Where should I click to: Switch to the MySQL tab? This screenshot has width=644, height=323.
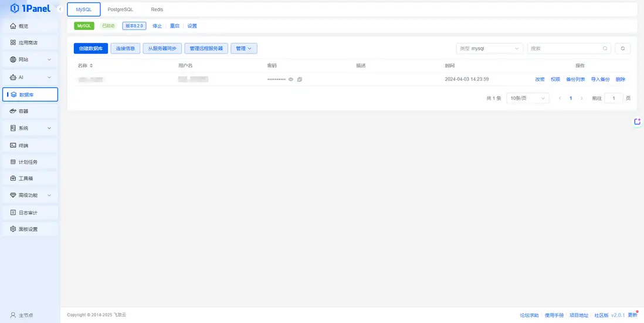click(84, 9)
